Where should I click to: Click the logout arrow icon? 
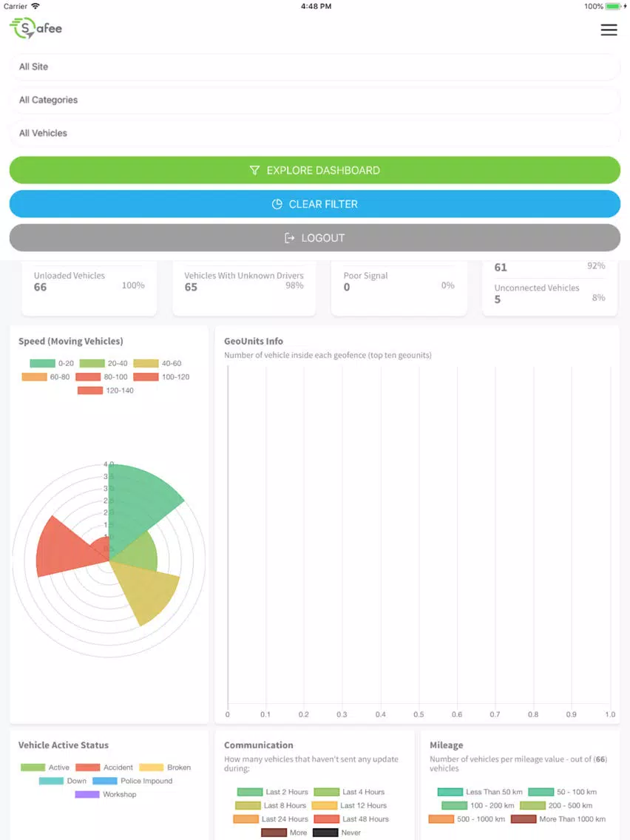[x=290, y=238]
